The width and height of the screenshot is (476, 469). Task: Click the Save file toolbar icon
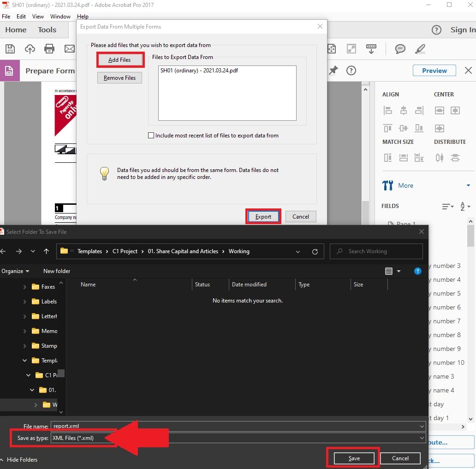(x=10, y=49)
